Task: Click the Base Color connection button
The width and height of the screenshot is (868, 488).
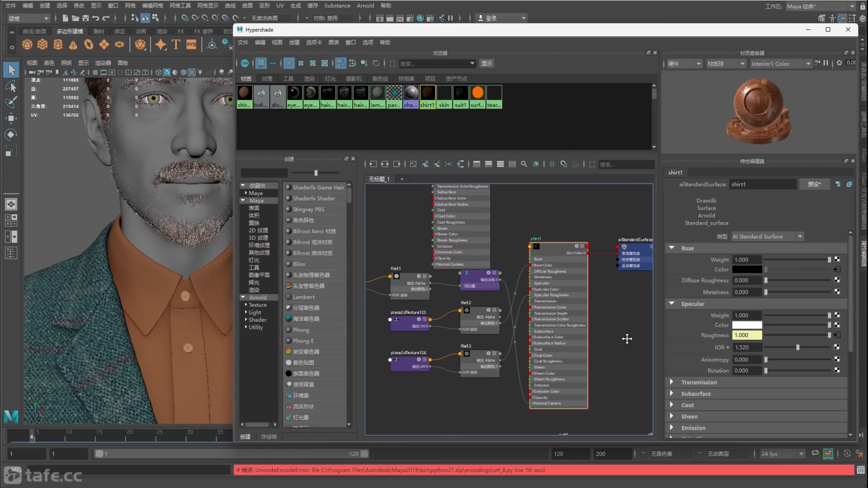Action: pyautogui.click(x=837, y=269)
